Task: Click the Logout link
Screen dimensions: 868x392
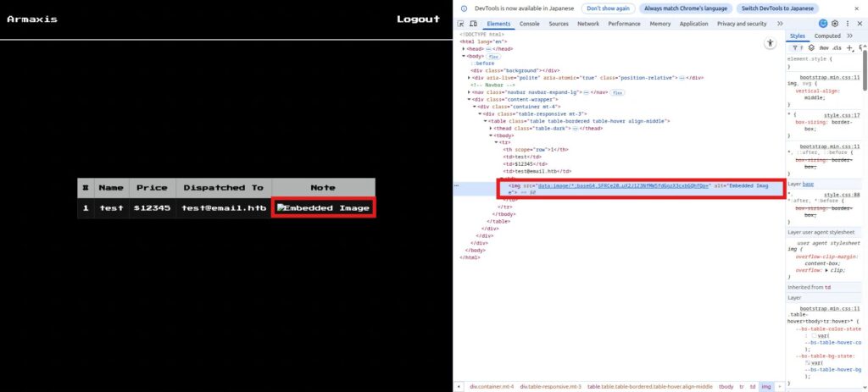Action: 418,19
